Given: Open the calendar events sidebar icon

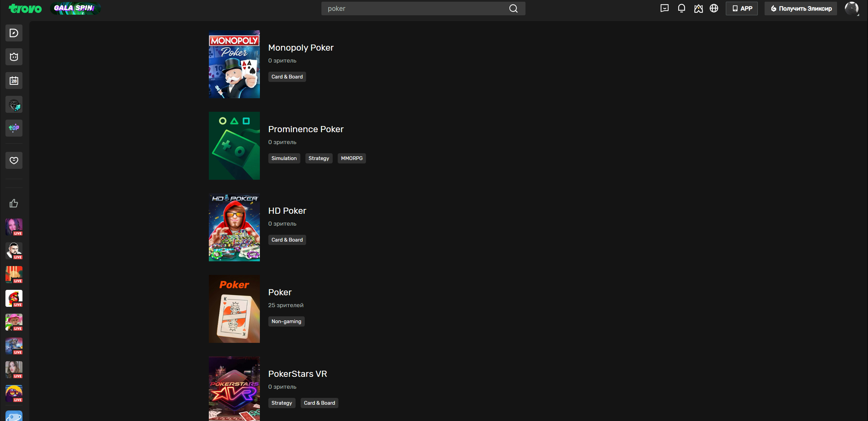Looking at the screenshot, I should 14,81.
